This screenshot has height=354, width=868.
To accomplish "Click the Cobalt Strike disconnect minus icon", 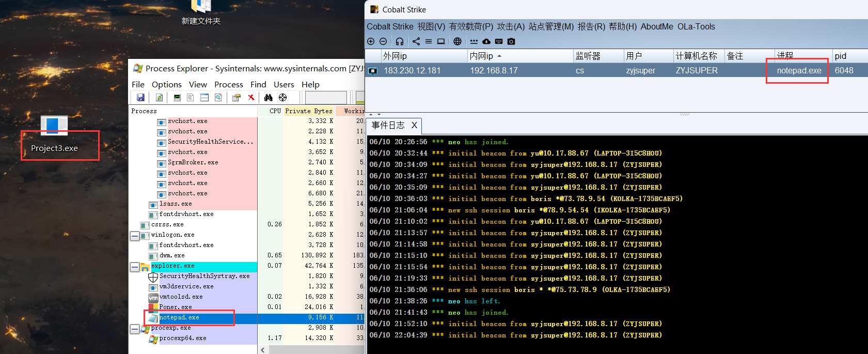I will click(383, 41).
